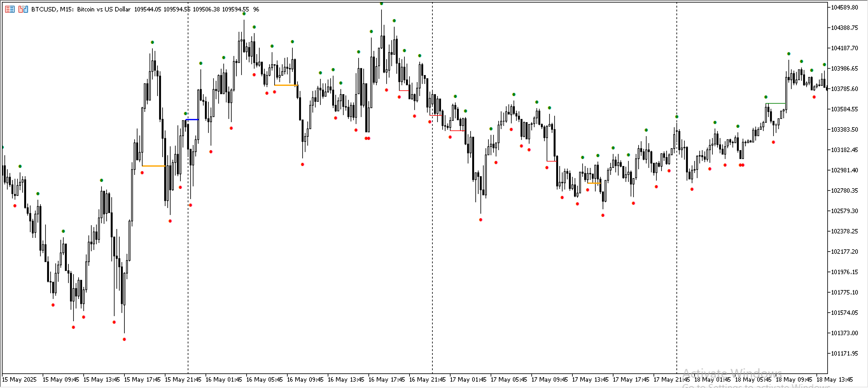The image size is (868, 388).
Task: Click the low price value 109506.38
Action: pyautogui.click(x=207, y=10)
